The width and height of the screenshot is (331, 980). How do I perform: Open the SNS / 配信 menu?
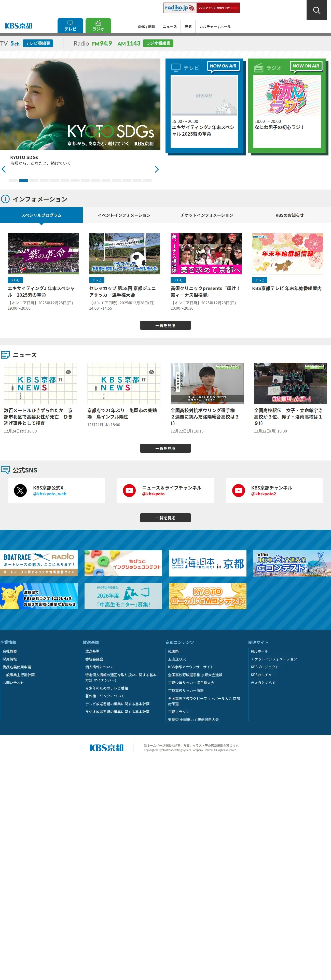(147, 27)
